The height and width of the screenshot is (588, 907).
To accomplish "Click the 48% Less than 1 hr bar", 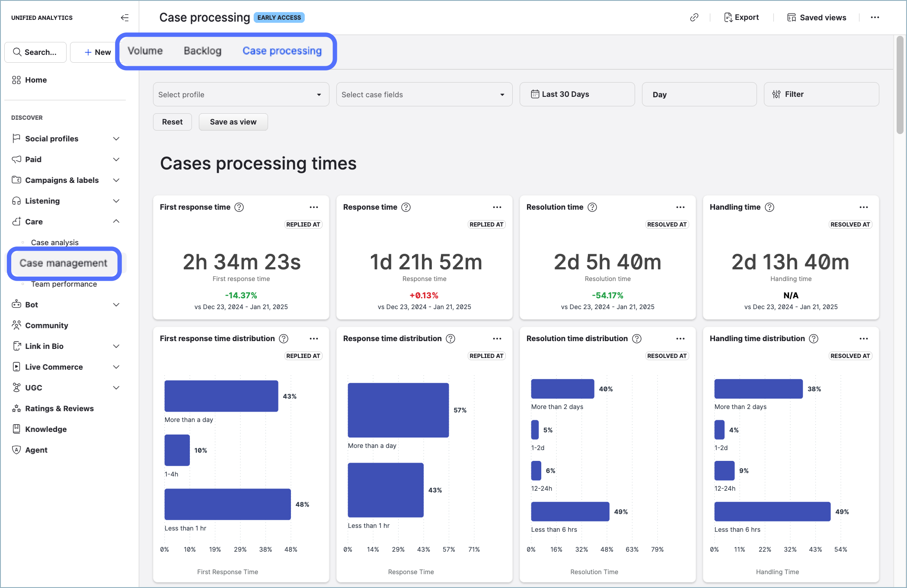I will click(x=227, y=504).
